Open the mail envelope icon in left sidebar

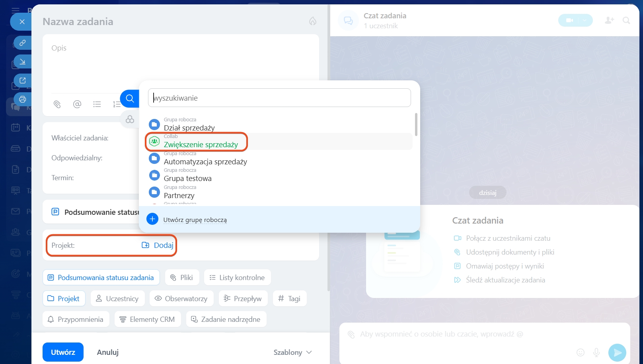[16, 211]
